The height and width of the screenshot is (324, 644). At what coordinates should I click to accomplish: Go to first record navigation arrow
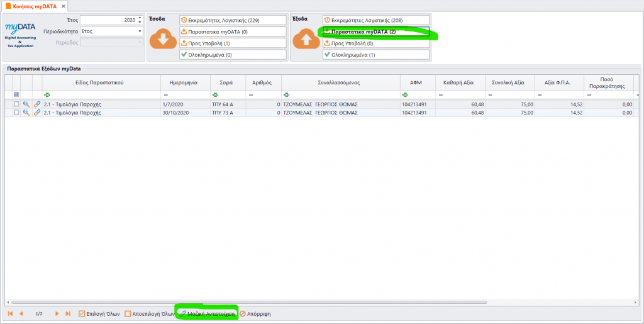tap(10, 314)
